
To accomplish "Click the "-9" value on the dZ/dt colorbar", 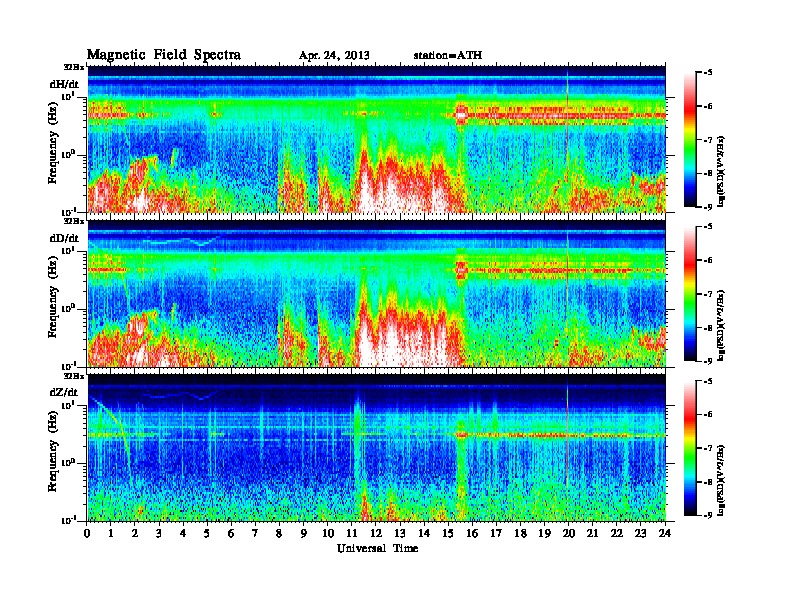I will [707, 515].
